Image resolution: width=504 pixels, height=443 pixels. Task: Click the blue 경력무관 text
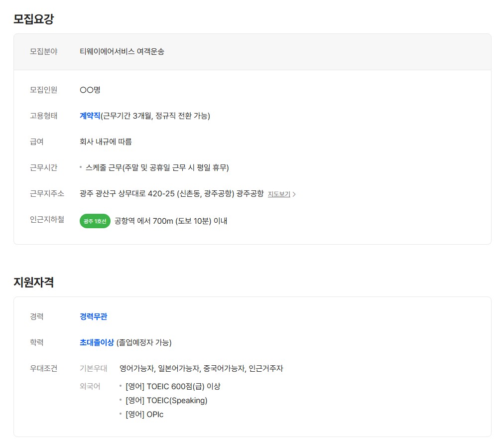[93, 316]
